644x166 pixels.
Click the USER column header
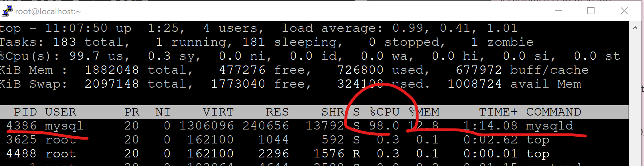coord(61,112)
